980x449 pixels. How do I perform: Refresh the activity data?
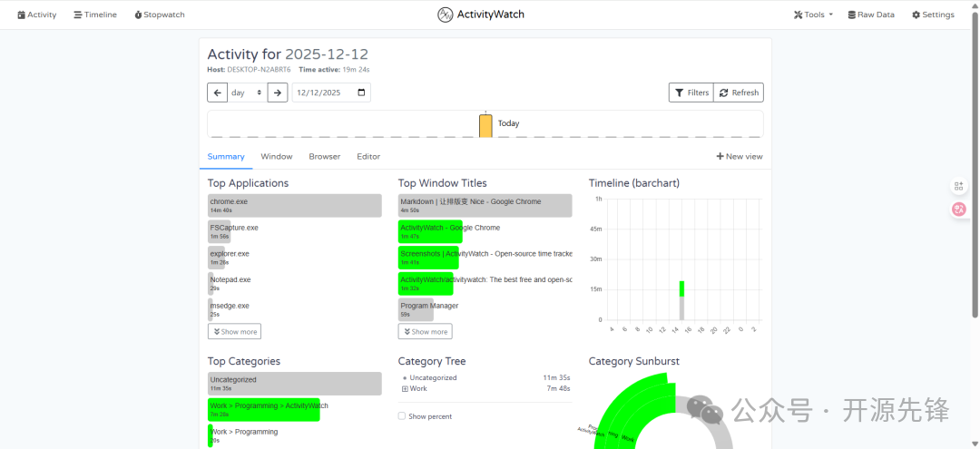click(x=739, y=93)
